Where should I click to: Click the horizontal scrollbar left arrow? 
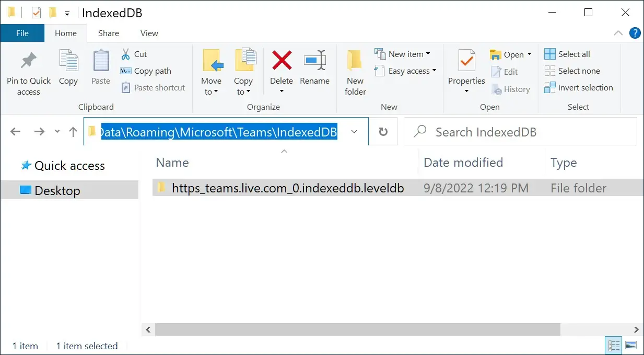coord(148,329)
